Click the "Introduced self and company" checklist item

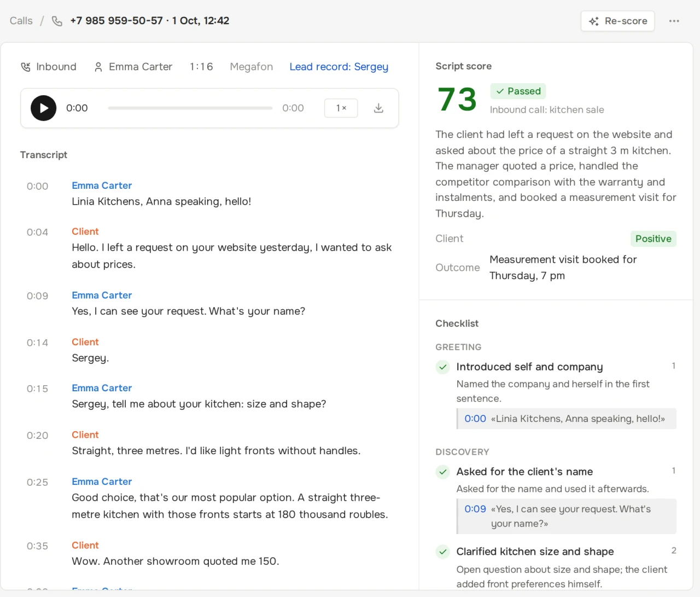click(x=529, y=367)
